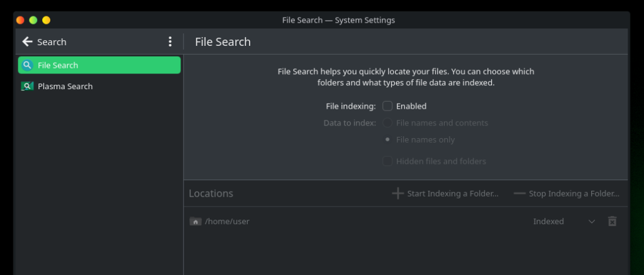644x275 pixels.
Task: Go back using the Search back arrow
Action: pos(27,42)
